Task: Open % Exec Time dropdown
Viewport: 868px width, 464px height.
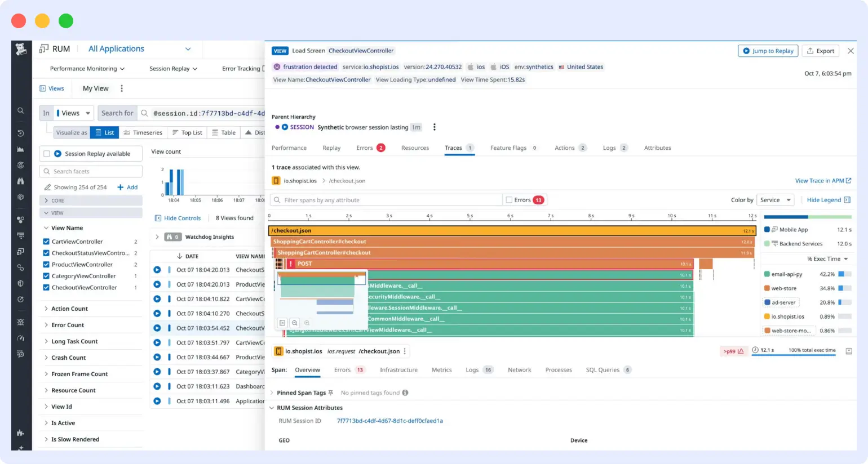Action: click(x=827, y=259)
